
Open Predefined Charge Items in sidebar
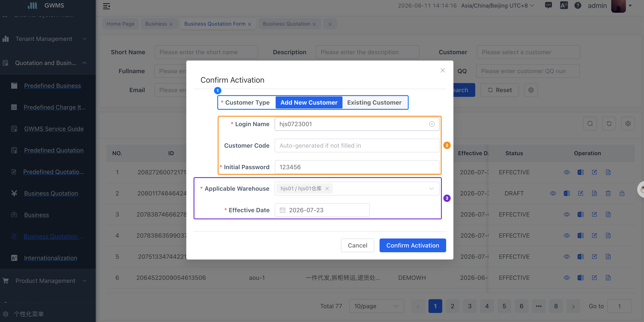pos(55,107)
